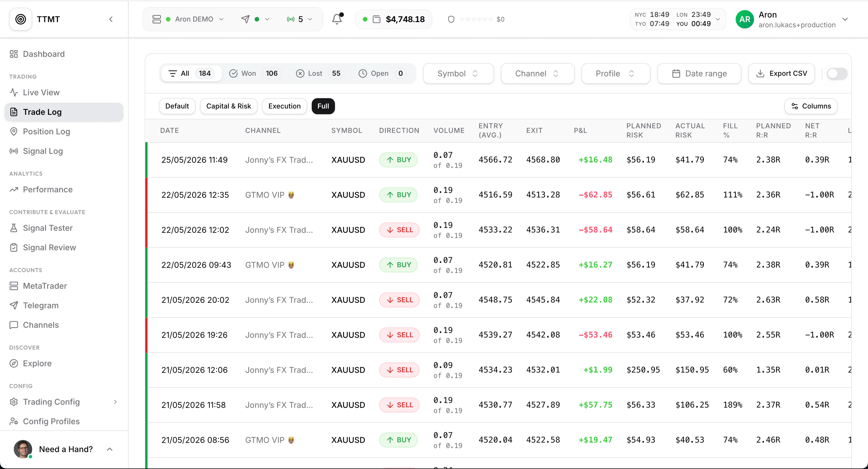Expand the world clock time zones dropdown
The width and height of the screenshot is (868, 469).
pos(678,19)
